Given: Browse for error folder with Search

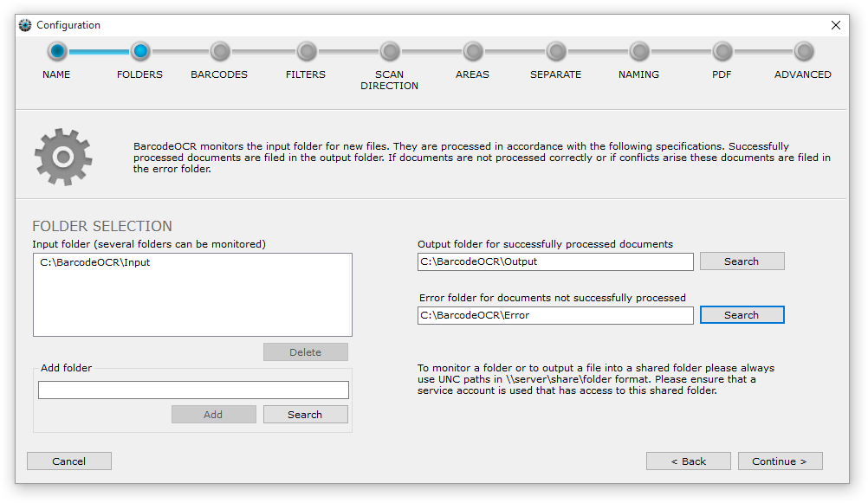Looking at the screenshot, I should (742, 315).
